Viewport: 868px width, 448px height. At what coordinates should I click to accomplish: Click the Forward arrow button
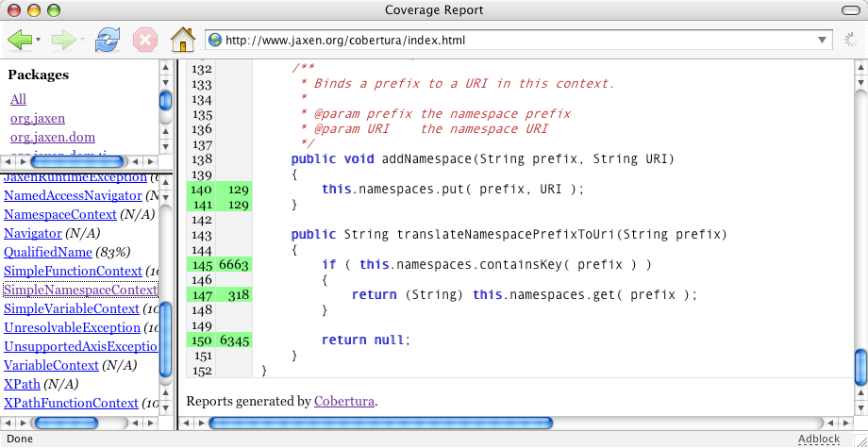pyautogui.click(x=63, y=40)
